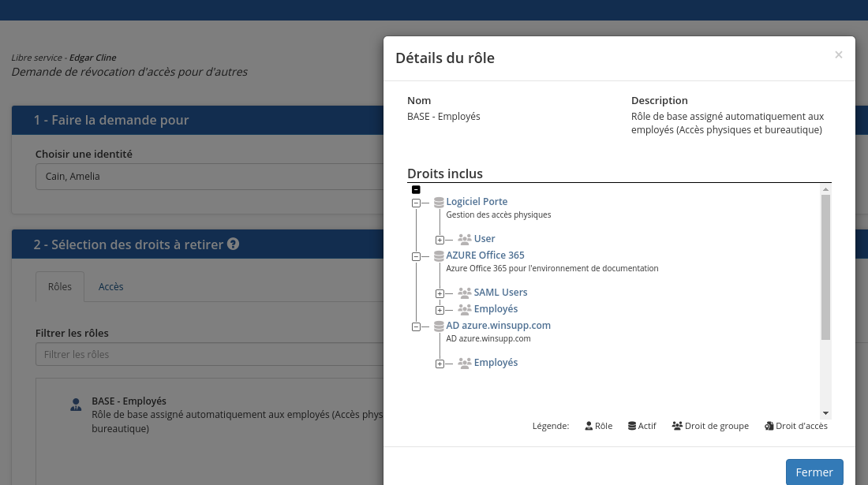The image size is (868, 485).
Task: Click the AD azure.winsupp.com asset icon
Action: [x=439, y=326]
